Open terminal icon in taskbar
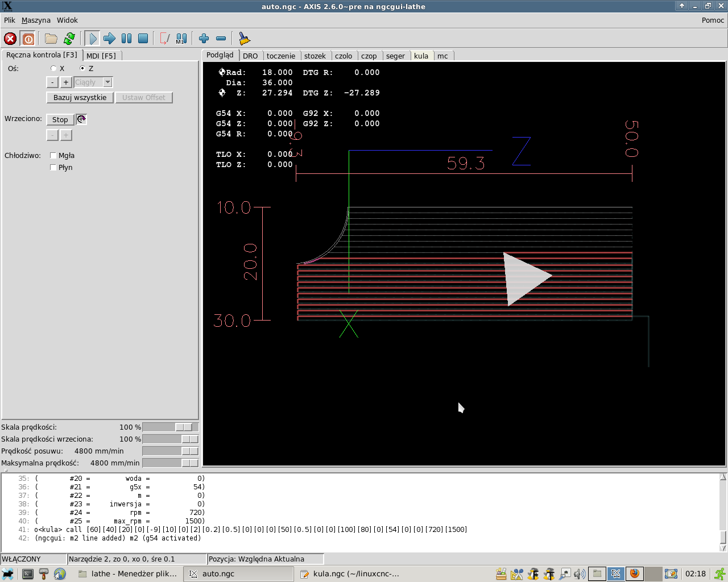The width and height of the screenshot is (728, 582). click(x=28, y=574)
